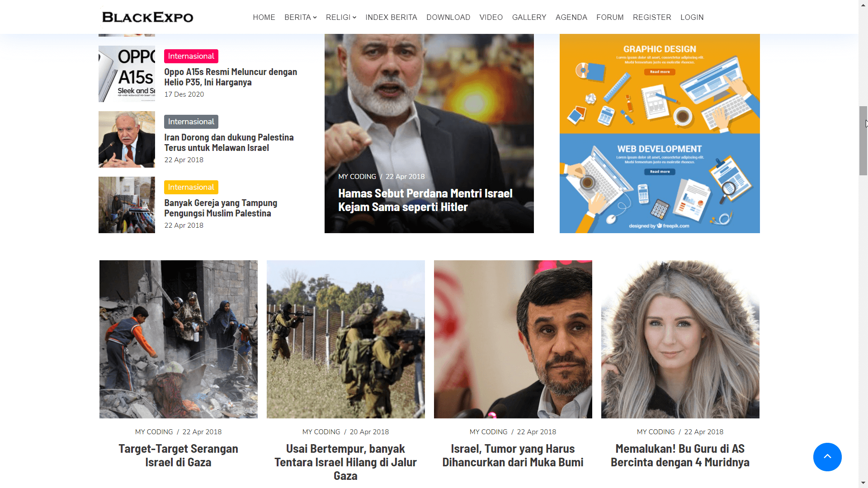Open the HOME menu item
The image size is (868, 488).
pyautogui.click(x=264, y=17)
